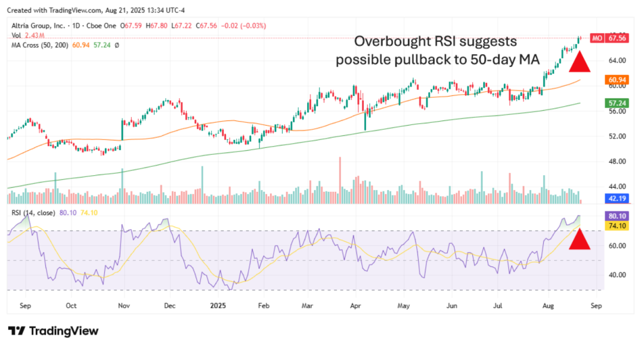Click the 67.56 current price label
Image resolution: width=644 pixels, height=342 pixels.
pyautogui.click(x=617, y=38)
